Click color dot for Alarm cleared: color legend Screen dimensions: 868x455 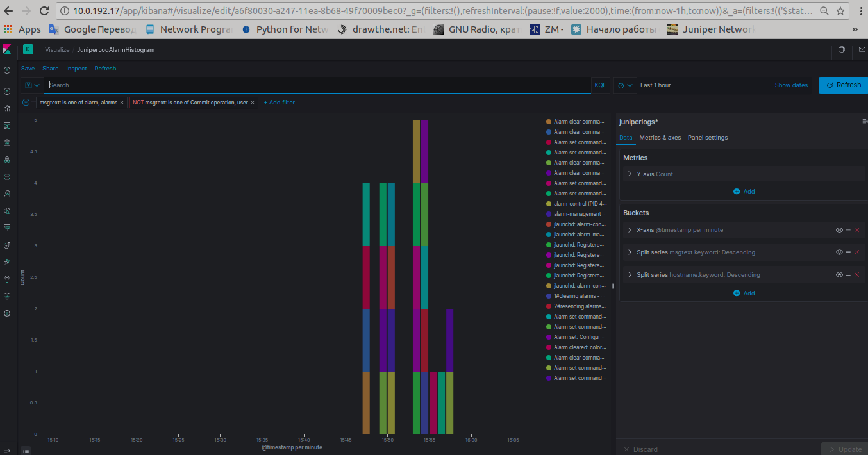(549, 347)
